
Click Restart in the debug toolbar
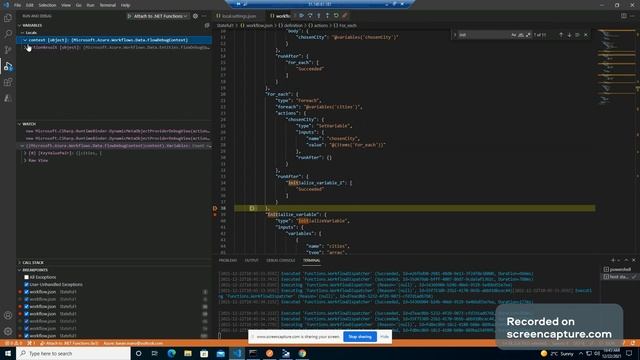tap(336, 16)
